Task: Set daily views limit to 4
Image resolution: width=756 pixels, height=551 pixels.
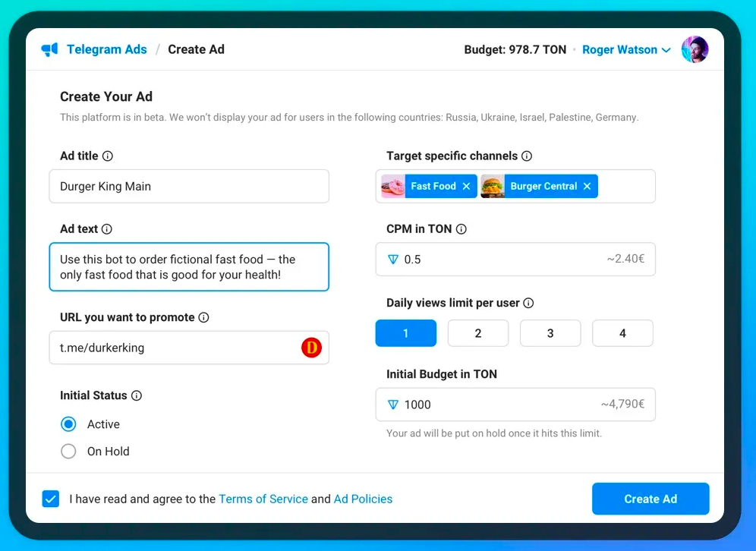Action: click(622, 333)
